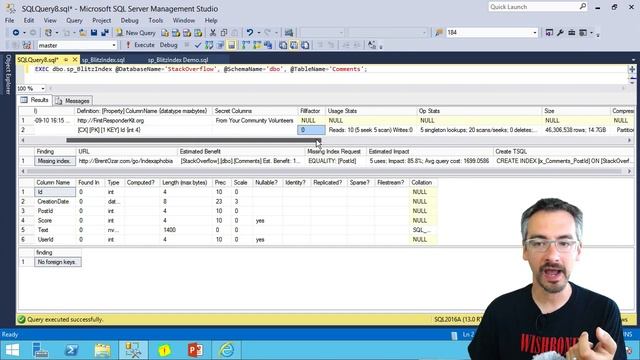Click the Find in Files icon
This screenshot has height=360, width=640.
pyautogui.click(x=439, y=32)
